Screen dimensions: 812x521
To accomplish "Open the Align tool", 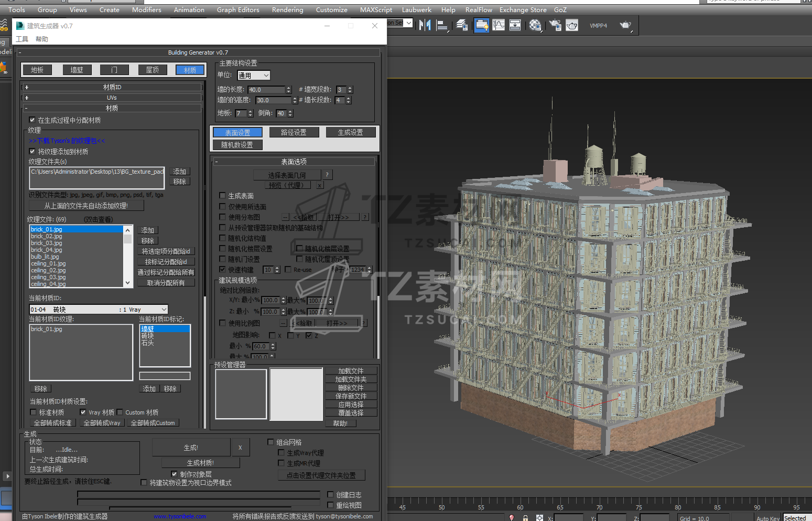I will tap(442, 25).
